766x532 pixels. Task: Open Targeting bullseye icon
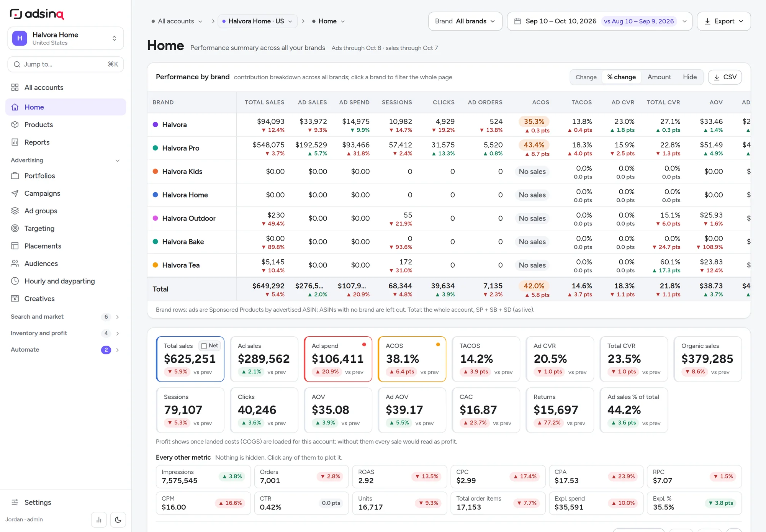click(x=15, y=228)
